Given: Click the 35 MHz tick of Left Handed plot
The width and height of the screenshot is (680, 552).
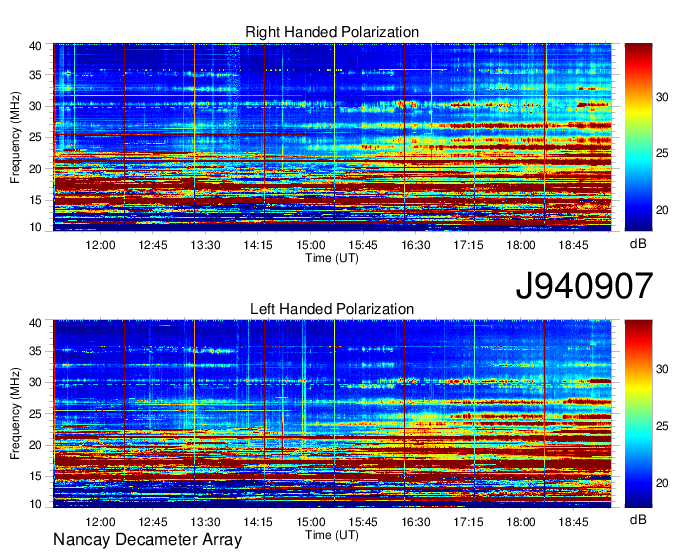Looking at the screenshot, I should (x=35, y=351).
